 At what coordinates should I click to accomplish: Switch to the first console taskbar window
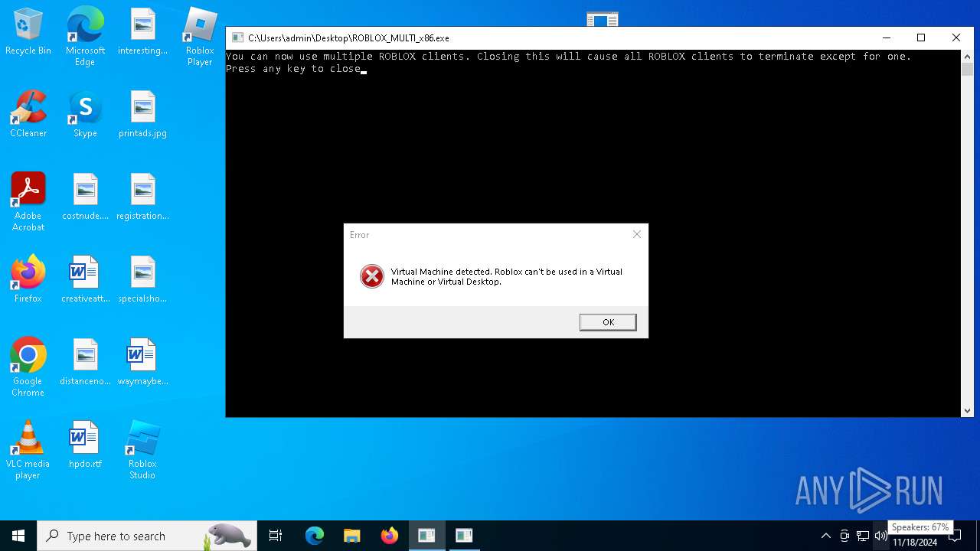pyautogui.click(x=426, y=536)
